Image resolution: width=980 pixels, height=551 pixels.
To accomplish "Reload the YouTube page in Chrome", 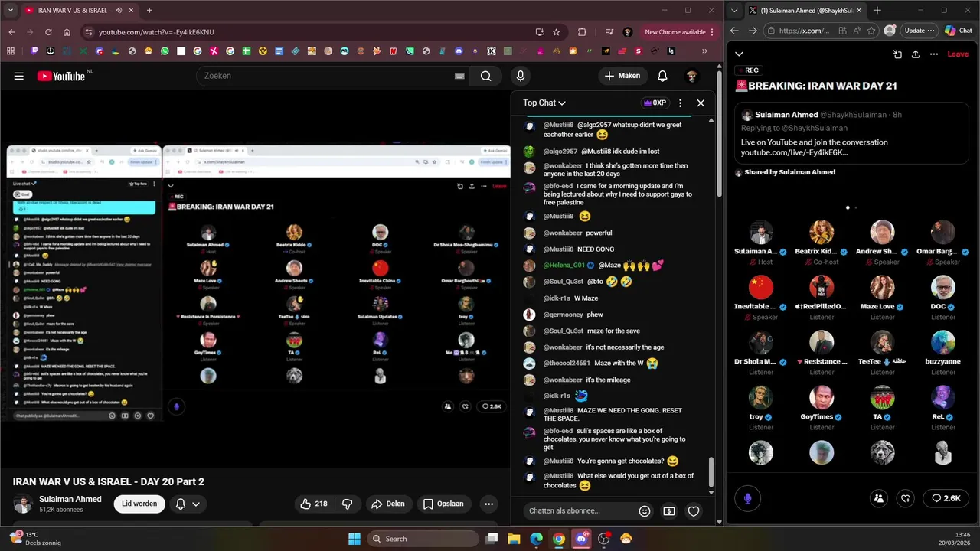I will point(48,32).
